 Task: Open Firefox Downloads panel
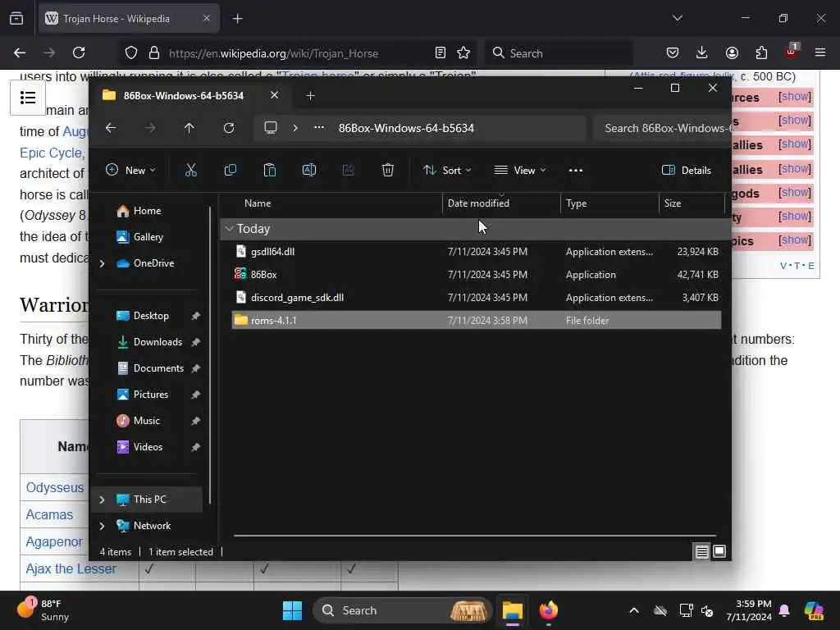tap(702, 52)
